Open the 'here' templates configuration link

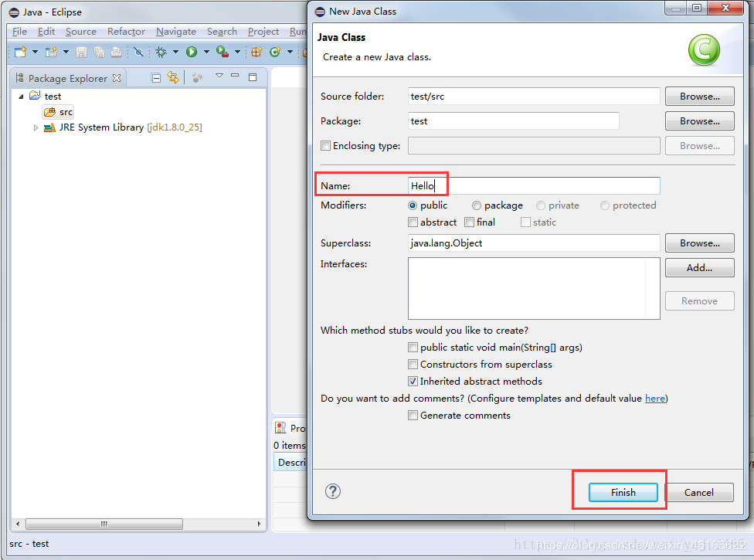tap(655, 398)
